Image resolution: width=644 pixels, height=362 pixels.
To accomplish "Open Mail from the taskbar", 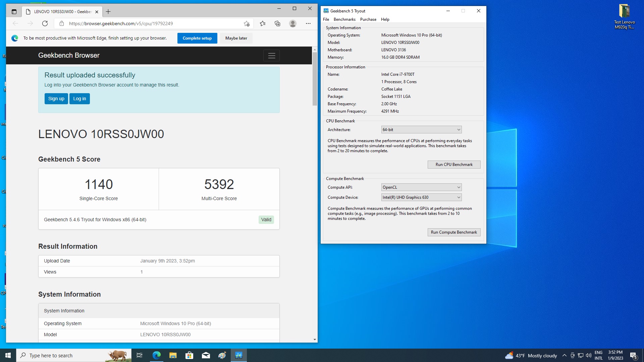I will [x=206, y=355].
